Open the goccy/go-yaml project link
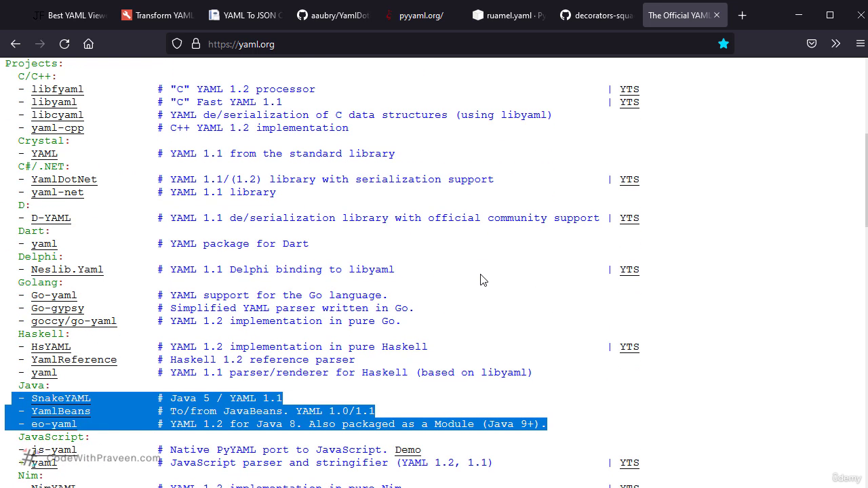 pos(74,321)
